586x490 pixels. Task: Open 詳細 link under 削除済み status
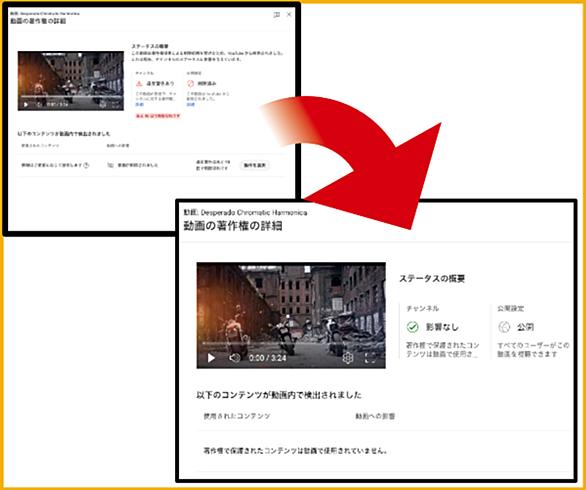coord(191,105)
